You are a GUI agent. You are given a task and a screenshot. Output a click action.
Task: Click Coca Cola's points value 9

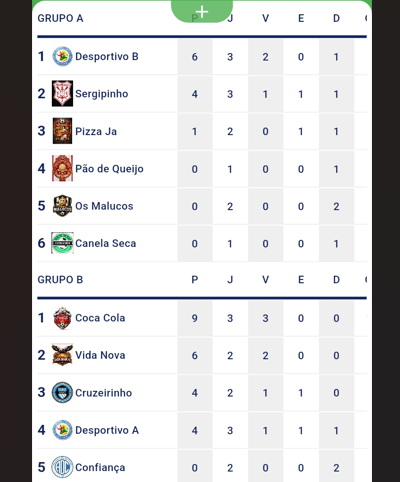tap(195, 318)
